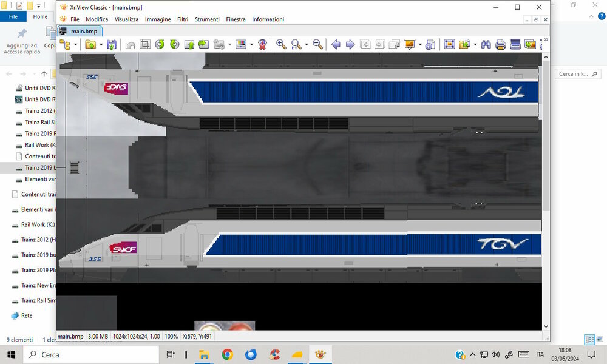Expand the Open folder recent-files arrow
Viewport: 607px width, 364px height.
point(101,44)
